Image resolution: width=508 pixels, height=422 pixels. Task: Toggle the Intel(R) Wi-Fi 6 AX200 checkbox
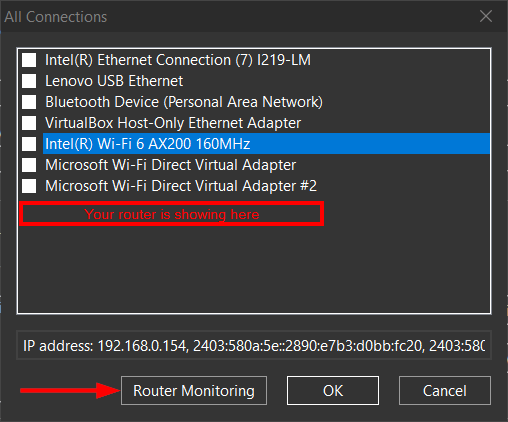(29, 144)
